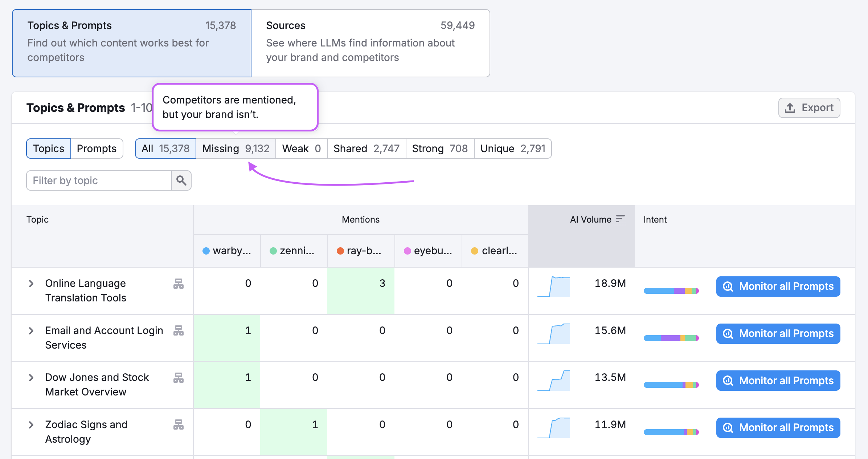Image resolution: width=868 pixels, height=459 pixels.
Task: Click the intent color bar for Email and Account Login Services
Action: coord(671,338)
